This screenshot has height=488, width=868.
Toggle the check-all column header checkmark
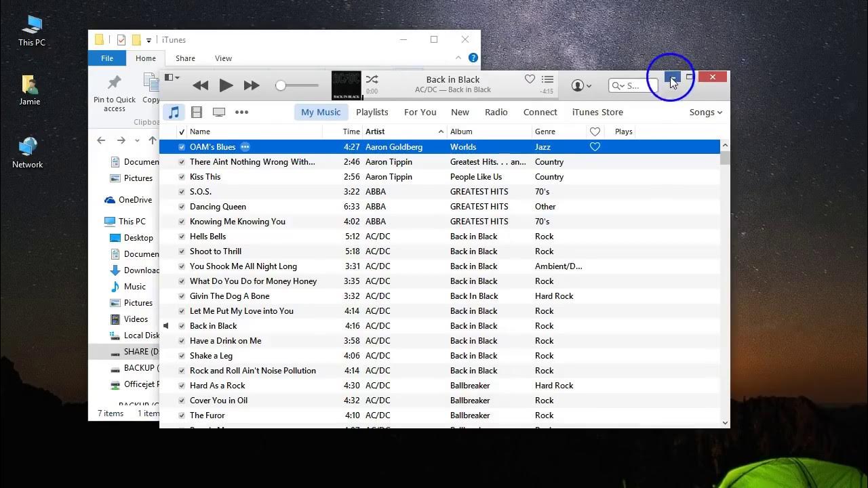pos(181,131)
